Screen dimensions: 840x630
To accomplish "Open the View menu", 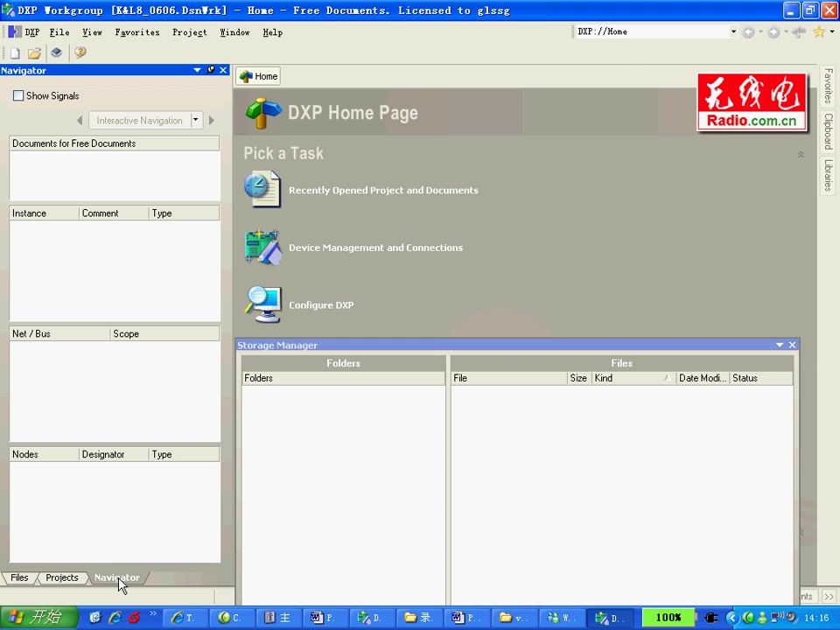I will [92, 32].
